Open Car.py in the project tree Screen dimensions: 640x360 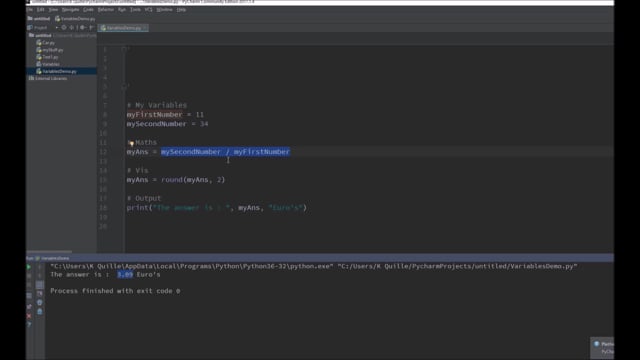point(46,42)
